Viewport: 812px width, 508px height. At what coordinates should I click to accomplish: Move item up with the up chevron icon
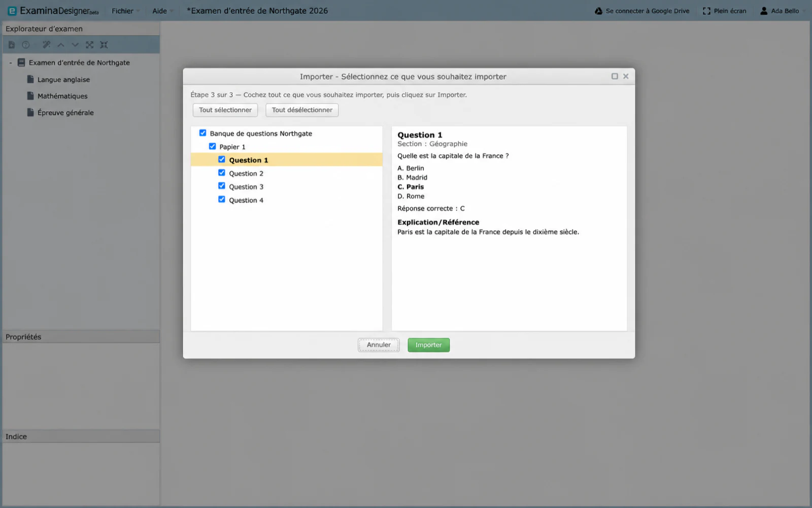tap(61, 45)
